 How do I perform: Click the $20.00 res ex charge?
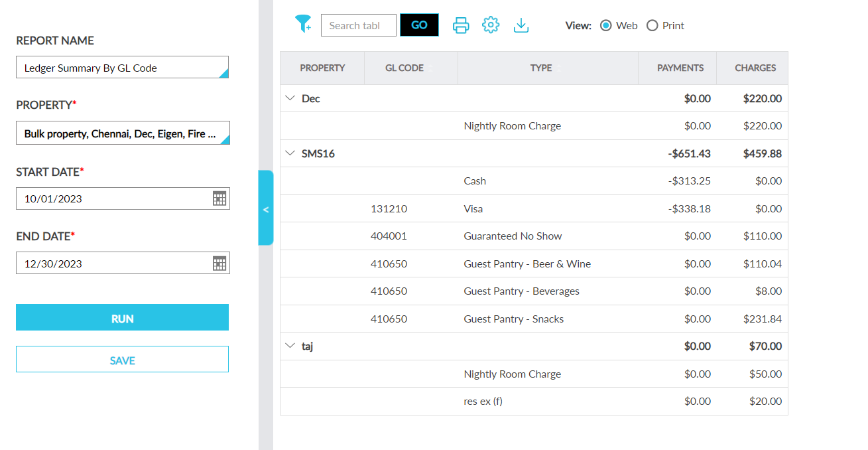tap(766, 401)
